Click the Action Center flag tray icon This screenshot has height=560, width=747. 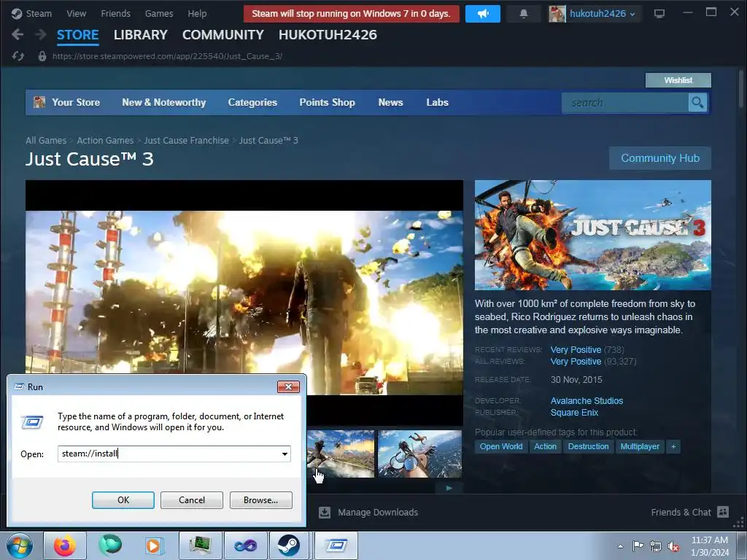638,546
